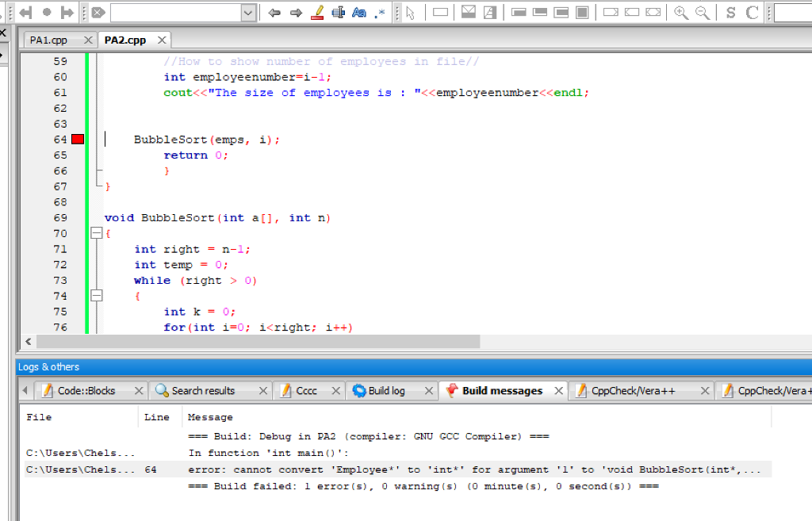Click the input field at toolbar far right
Image resolution: width=812 pixels, height=521 pixels.
click(x=793, y=13)
